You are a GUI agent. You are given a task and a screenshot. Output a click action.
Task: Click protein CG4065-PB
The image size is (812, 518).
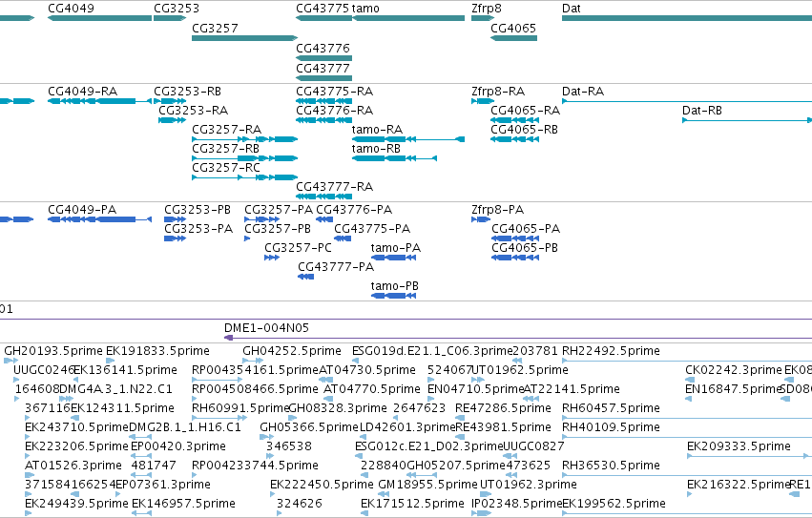point(515,258)
